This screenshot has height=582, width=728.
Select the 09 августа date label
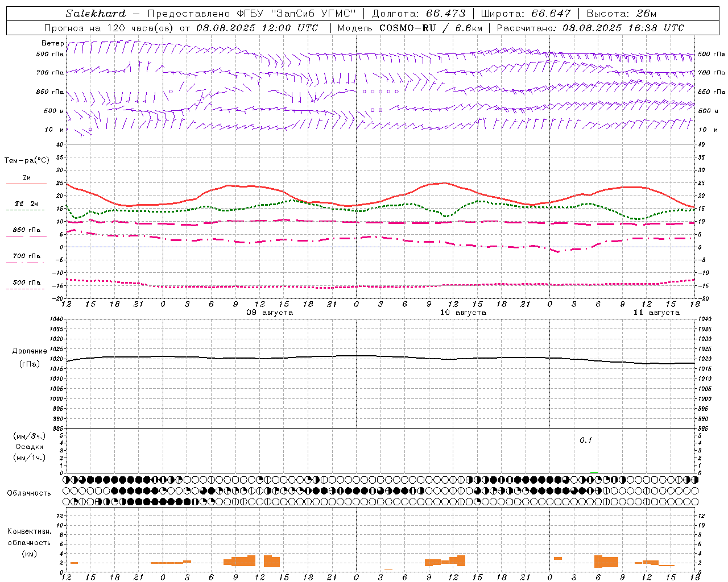(x=270, y=313)
